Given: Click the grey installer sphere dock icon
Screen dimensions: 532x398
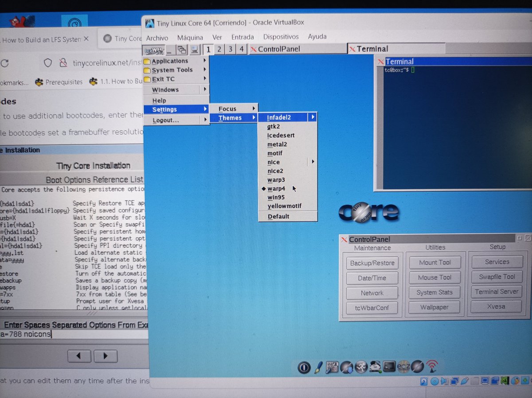Looking at the screenshot, I should pos(418,367).
